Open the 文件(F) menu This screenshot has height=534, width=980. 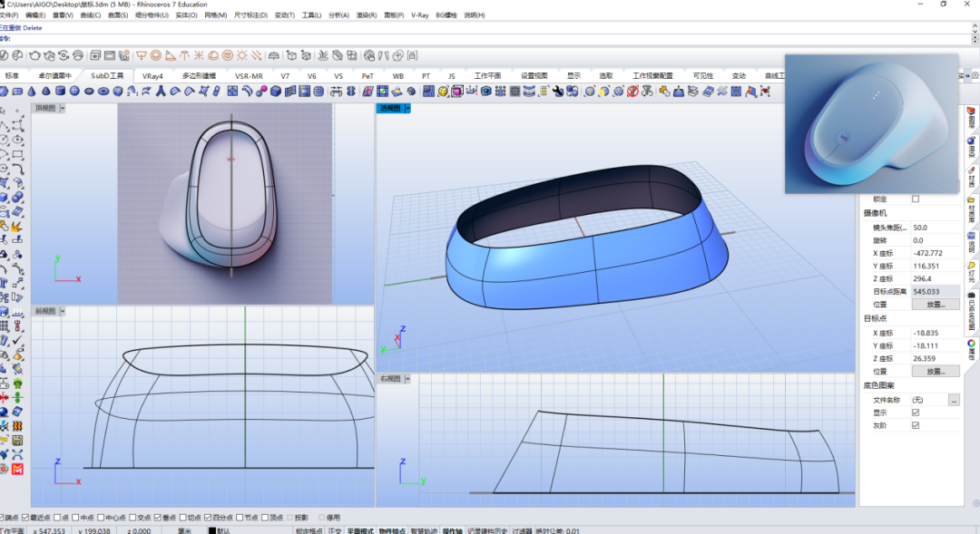(x=9, y=15)
